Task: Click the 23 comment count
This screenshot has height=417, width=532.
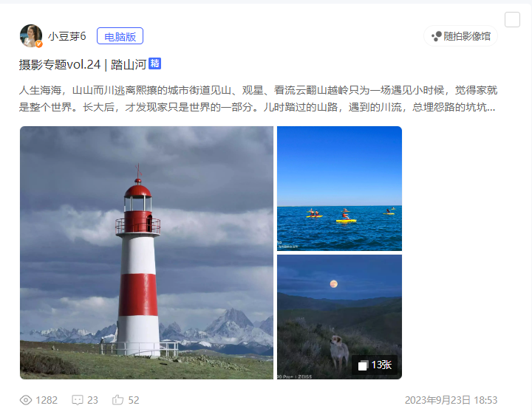Action: click(x=92, y=400)
